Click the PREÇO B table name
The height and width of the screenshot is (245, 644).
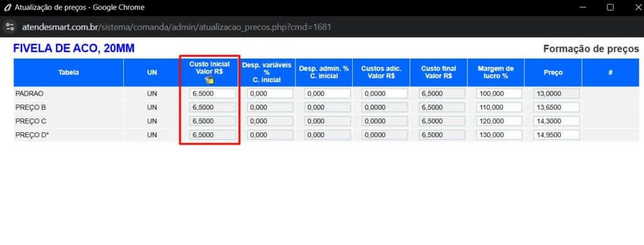[x=30, y=107]
